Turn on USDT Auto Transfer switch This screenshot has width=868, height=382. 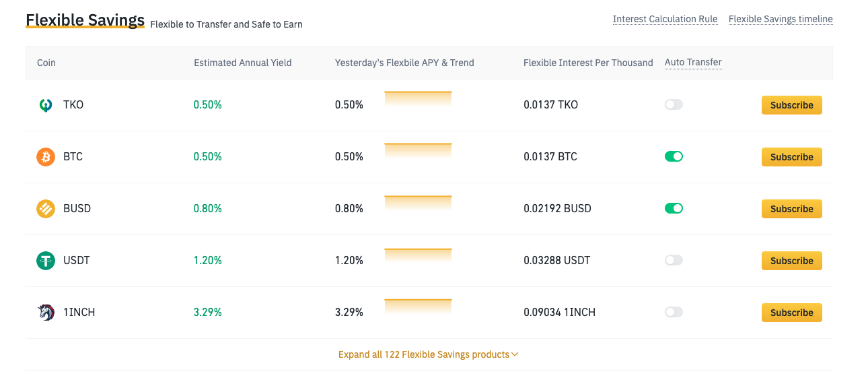[x=674, y=260]
